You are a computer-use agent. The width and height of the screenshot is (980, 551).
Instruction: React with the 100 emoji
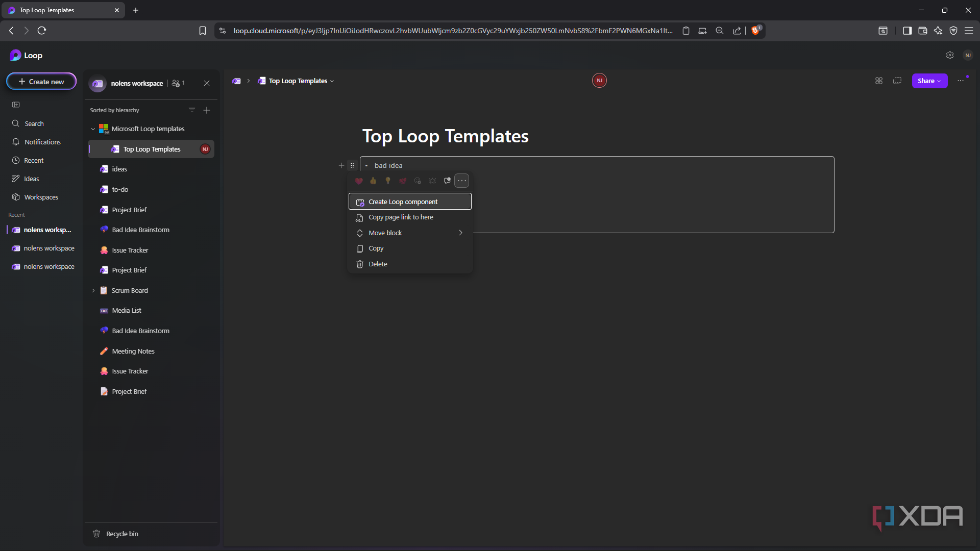pyautogui.click(x=403, y=181)
